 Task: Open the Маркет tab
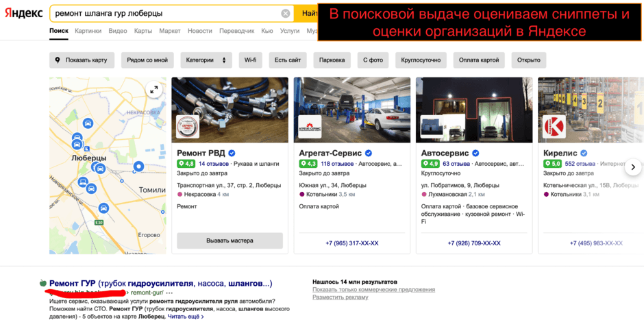point(170,31)
